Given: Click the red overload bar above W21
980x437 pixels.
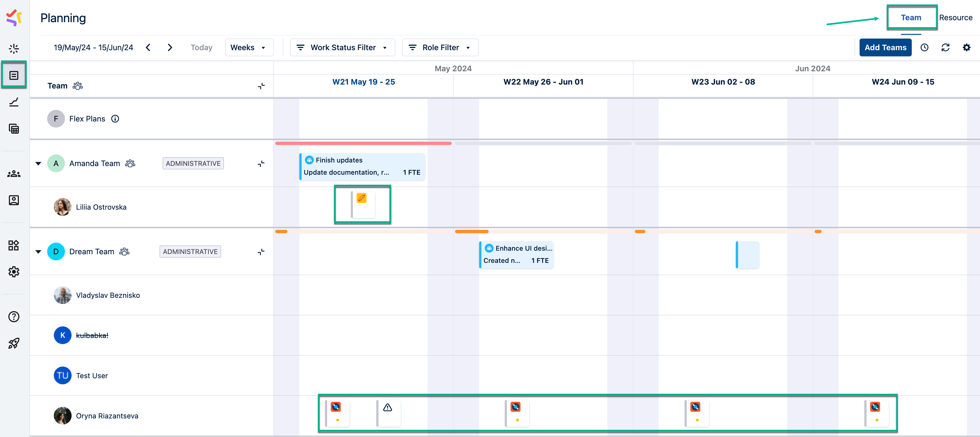Looking at the screenshot, I should tap(363, 143).
